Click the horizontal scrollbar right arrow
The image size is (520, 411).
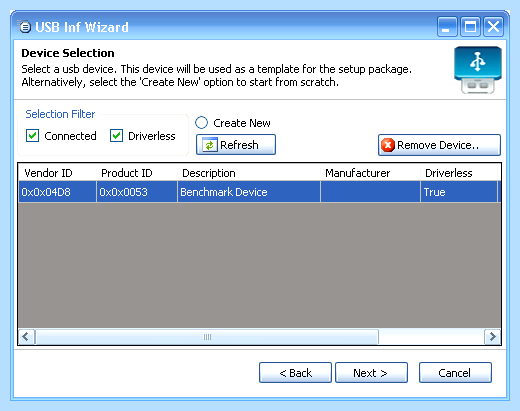tap(492, 337)
